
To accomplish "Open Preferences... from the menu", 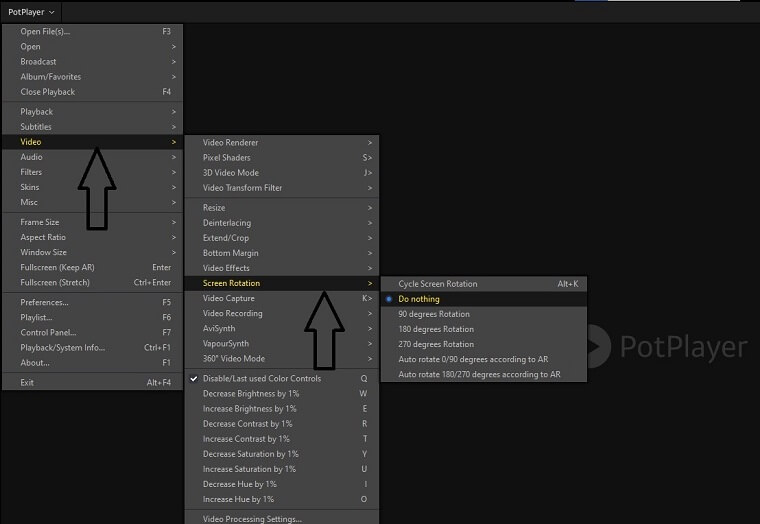I will [93, 302].
